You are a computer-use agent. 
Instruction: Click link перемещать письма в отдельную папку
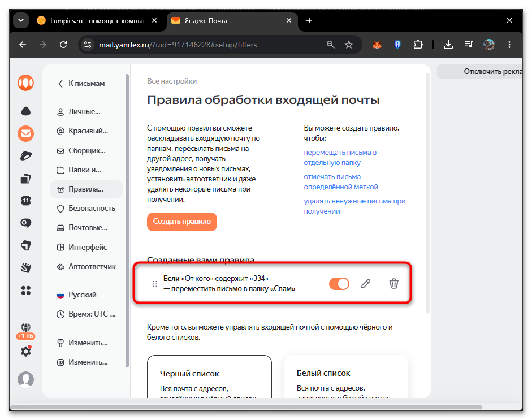[340, 157]
